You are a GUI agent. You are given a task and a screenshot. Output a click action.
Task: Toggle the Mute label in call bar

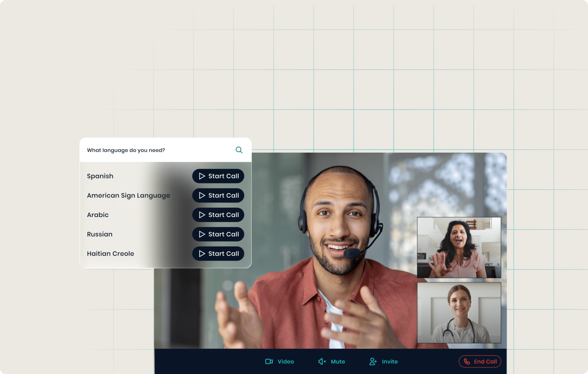coord(338,362)
